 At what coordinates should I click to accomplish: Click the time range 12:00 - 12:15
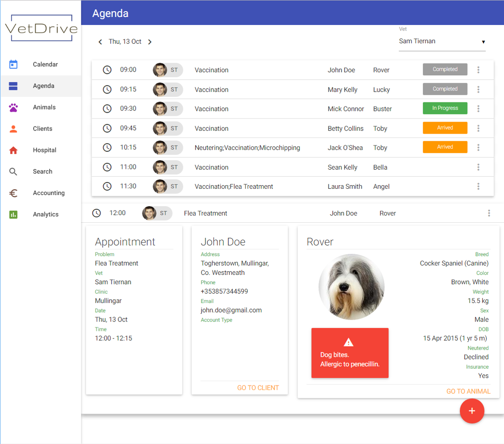tap(113, 338)
